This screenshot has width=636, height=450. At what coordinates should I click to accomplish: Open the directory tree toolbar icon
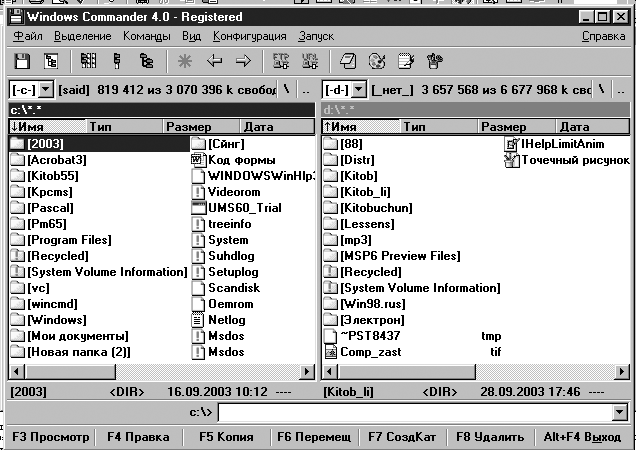pos(51,61)
